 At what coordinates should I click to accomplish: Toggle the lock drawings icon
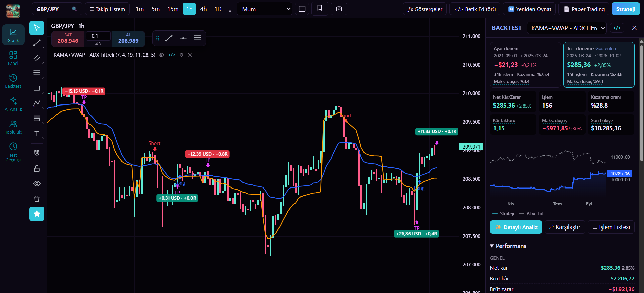point(37,168)
